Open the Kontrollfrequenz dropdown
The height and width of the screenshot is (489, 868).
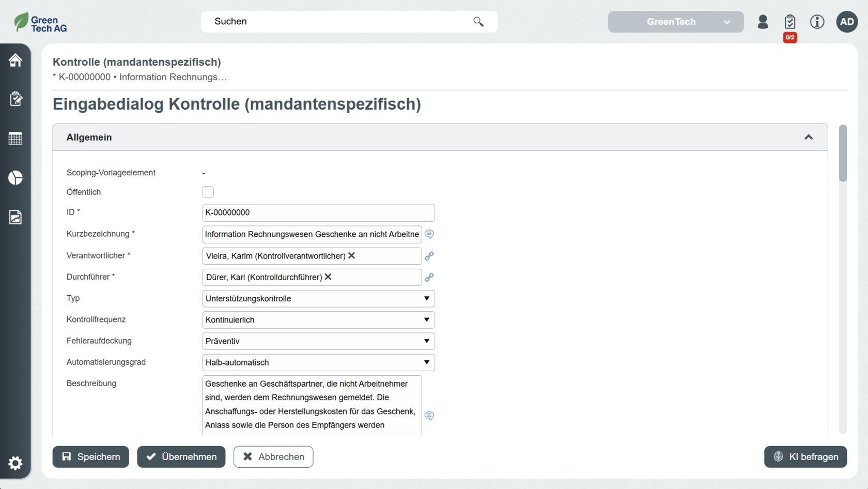(x=318, y=320)
